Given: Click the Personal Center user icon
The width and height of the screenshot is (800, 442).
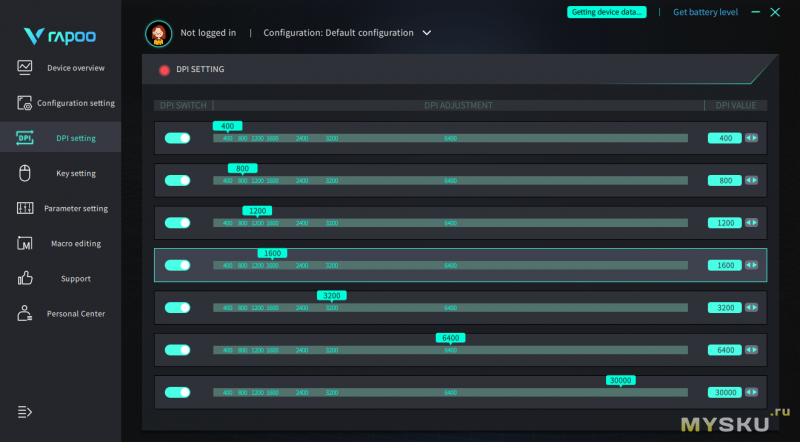Looking at the screenshot, I should pos(25,313).
